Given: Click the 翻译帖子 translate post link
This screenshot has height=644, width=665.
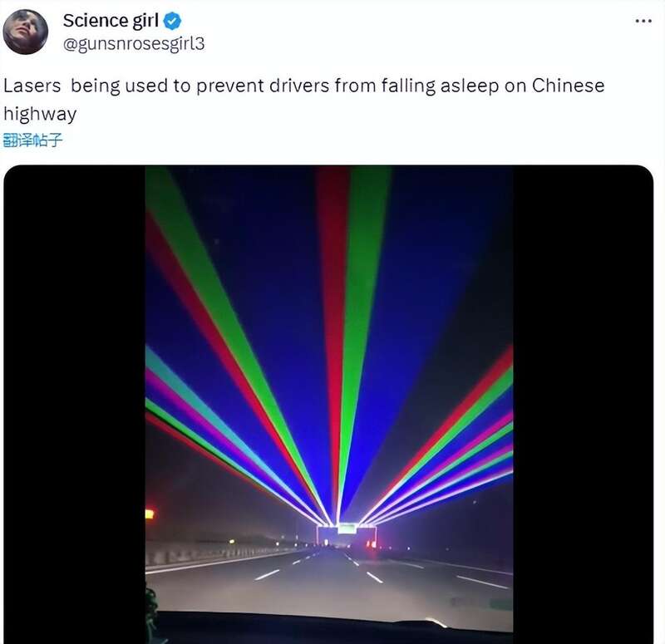Looking at the screenshot, I should [33, 140].
